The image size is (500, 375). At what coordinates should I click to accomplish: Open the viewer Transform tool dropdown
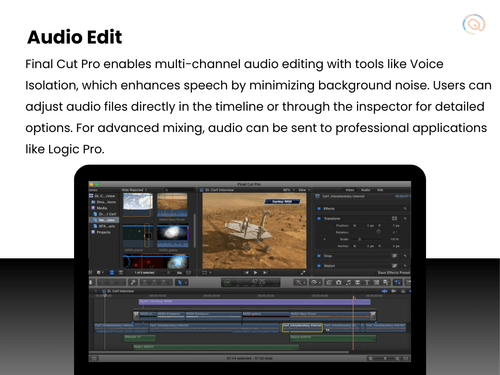tap(207, 272)
